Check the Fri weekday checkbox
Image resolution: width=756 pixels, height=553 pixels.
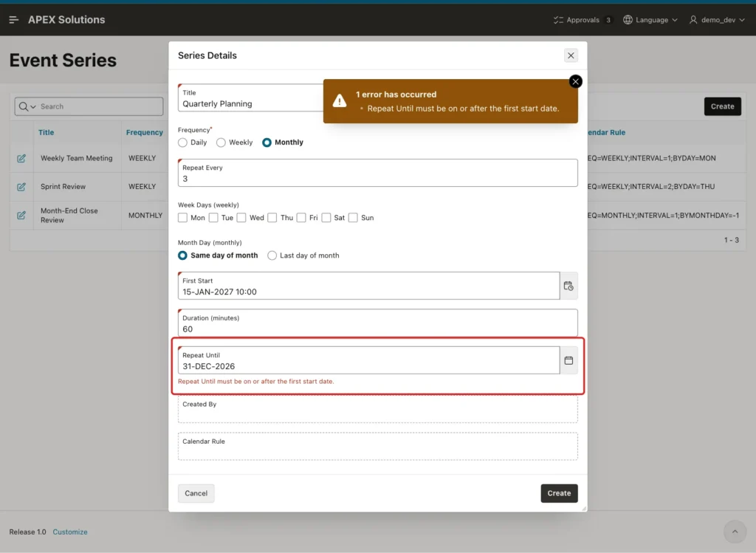pos(301,218)
